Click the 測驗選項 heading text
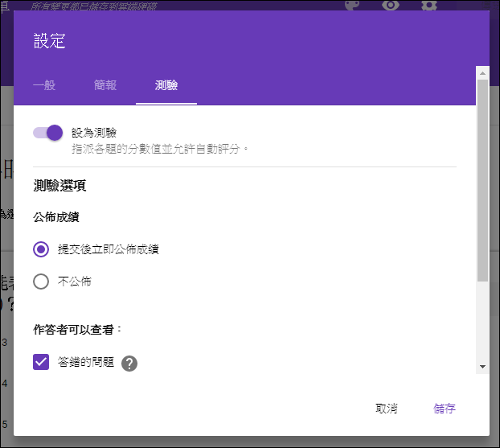Screen dimensions: 500x448 [59, 186]
